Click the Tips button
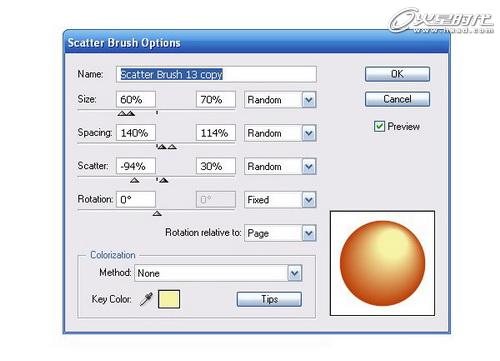The image size is (500, 361). pos(269,299)
